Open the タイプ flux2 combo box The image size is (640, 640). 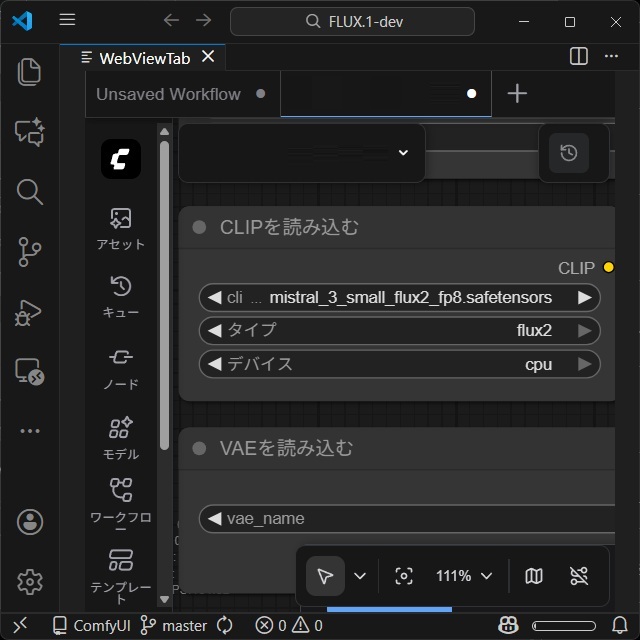(x=400, y=330)
